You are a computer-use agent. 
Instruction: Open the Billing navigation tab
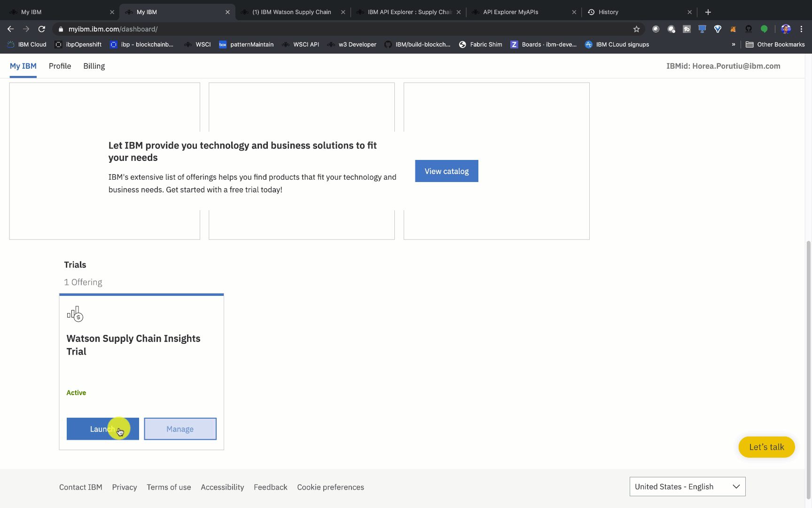tap(94, 66)
